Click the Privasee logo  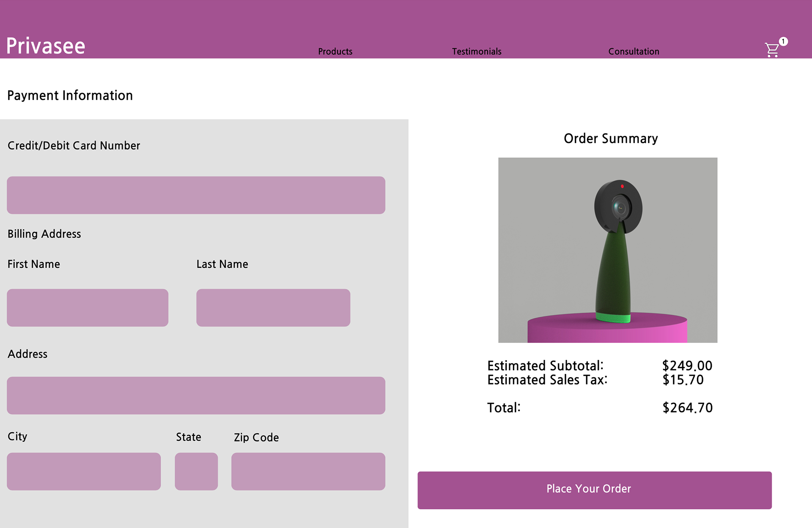[x=46, y=46]
